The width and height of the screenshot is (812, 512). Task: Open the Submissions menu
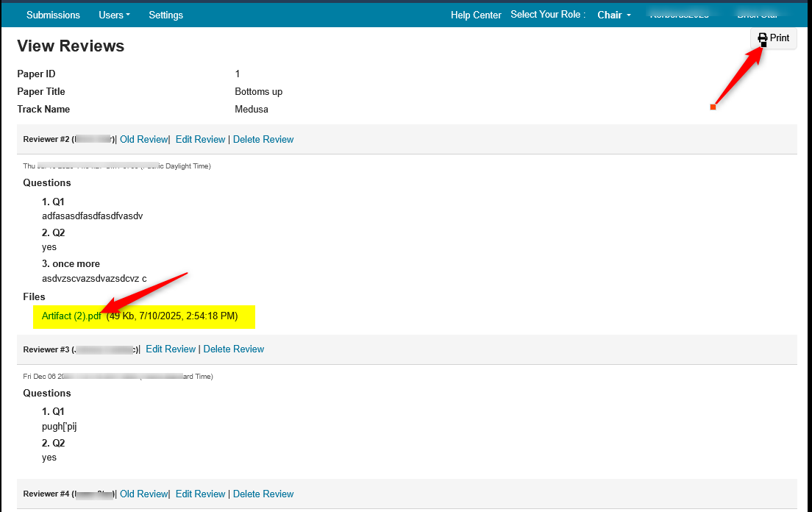pos(53,15)
